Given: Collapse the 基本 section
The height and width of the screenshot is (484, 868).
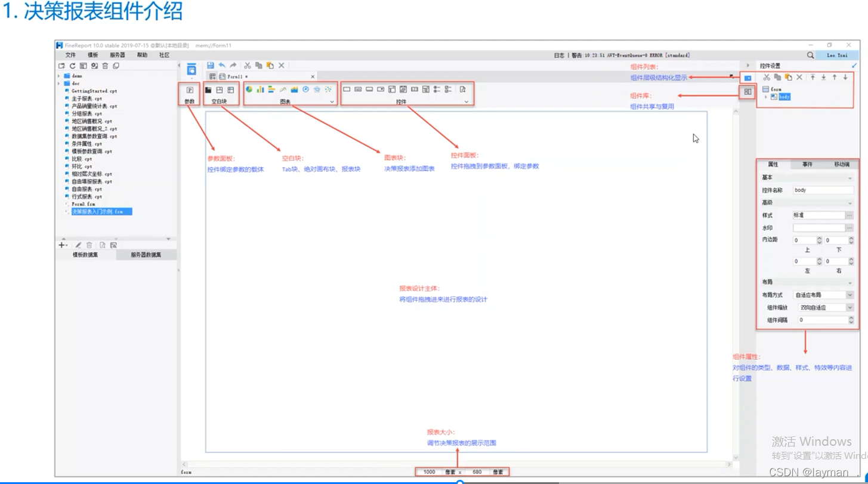Looking at the screenshot, I should click(x=850, y=178).
